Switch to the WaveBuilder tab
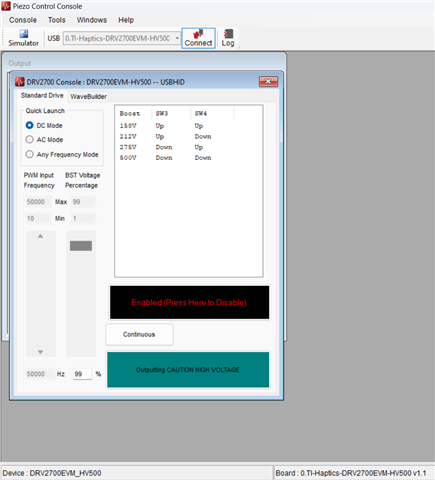The height and width of the screenshot is (480, 435). [88, 96]
